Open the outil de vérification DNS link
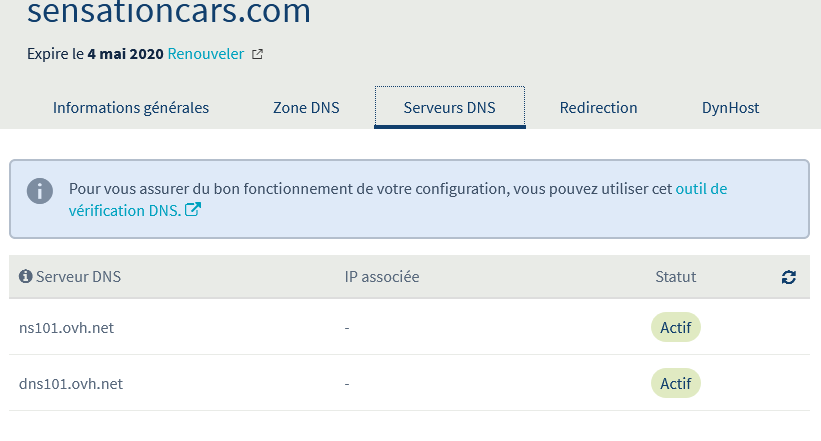The width and height of the screenshot is (821, 441). coord(701,188)
